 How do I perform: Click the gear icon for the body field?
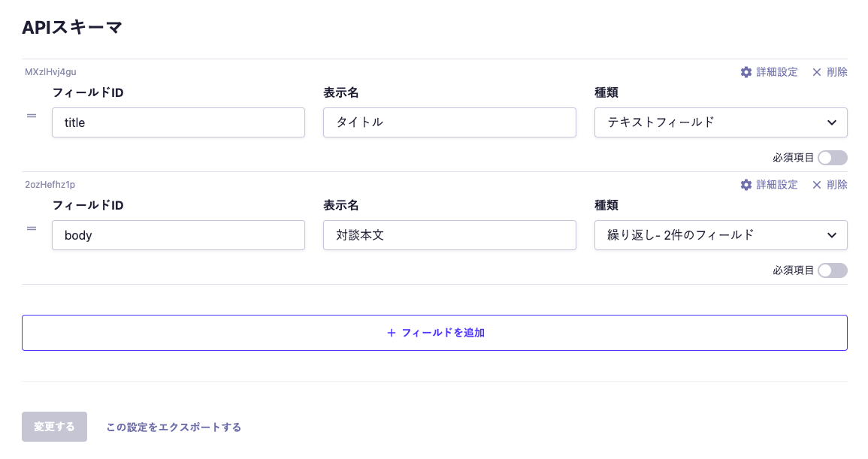746,185
